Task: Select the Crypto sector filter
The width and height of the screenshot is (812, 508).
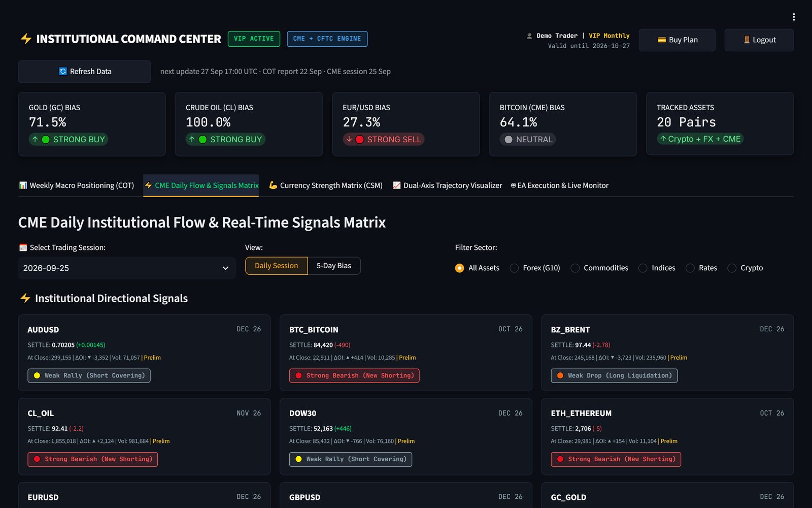Action: click(x=745, y=268)
